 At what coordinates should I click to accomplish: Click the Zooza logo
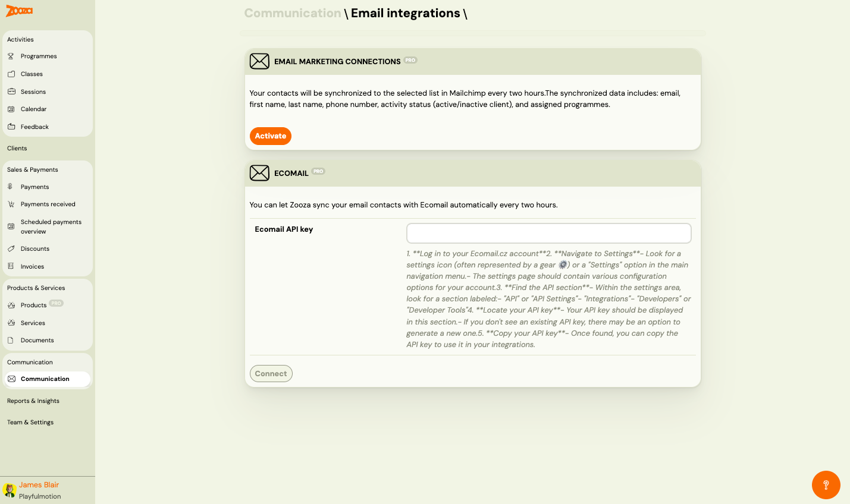tap(19, 11)
